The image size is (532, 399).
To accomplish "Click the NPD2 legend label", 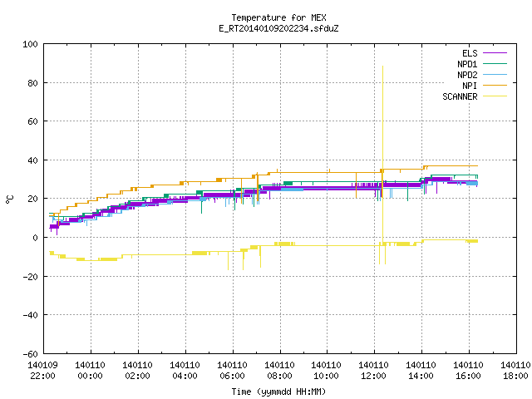I will 467,75.
